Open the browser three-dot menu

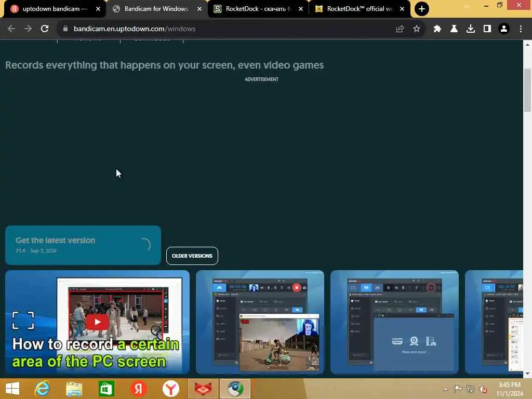[521, 29]
